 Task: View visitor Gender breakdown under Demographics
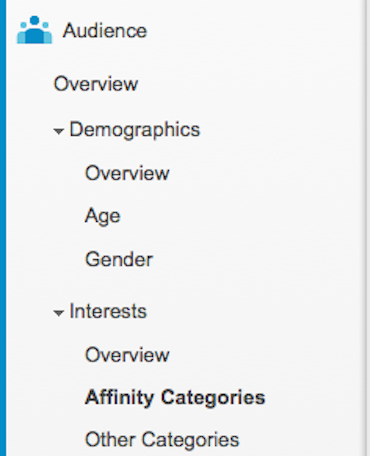tap(119, 259)
